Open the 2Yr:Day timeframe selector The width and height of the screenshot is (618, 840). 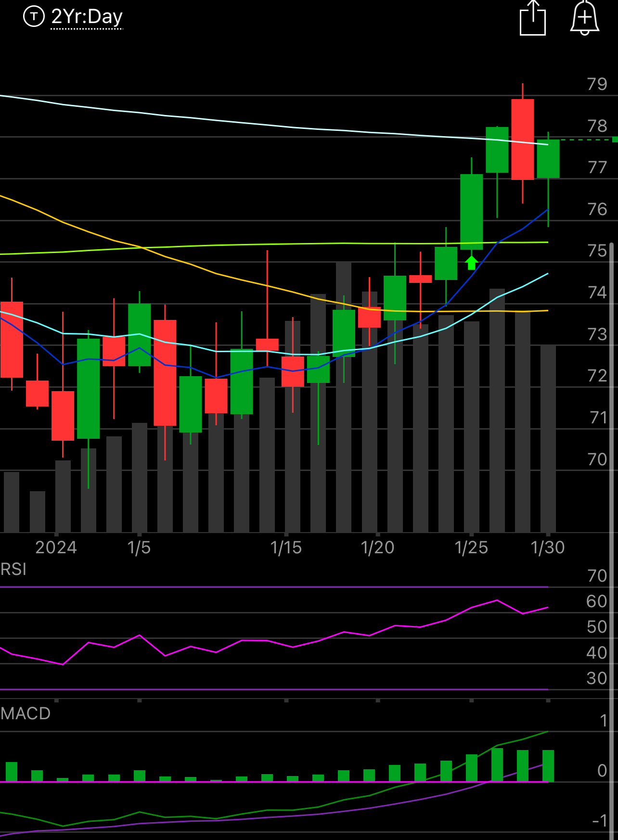[x=87, y=17]
